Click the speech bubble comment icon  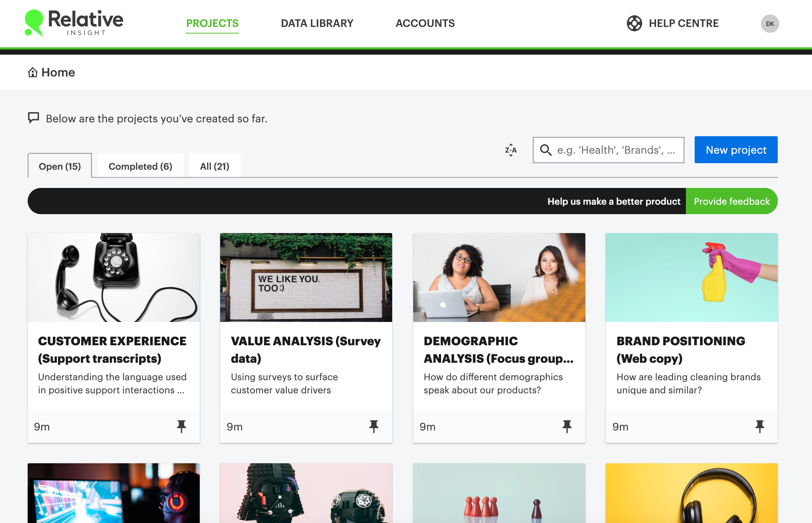pos(34,118)
